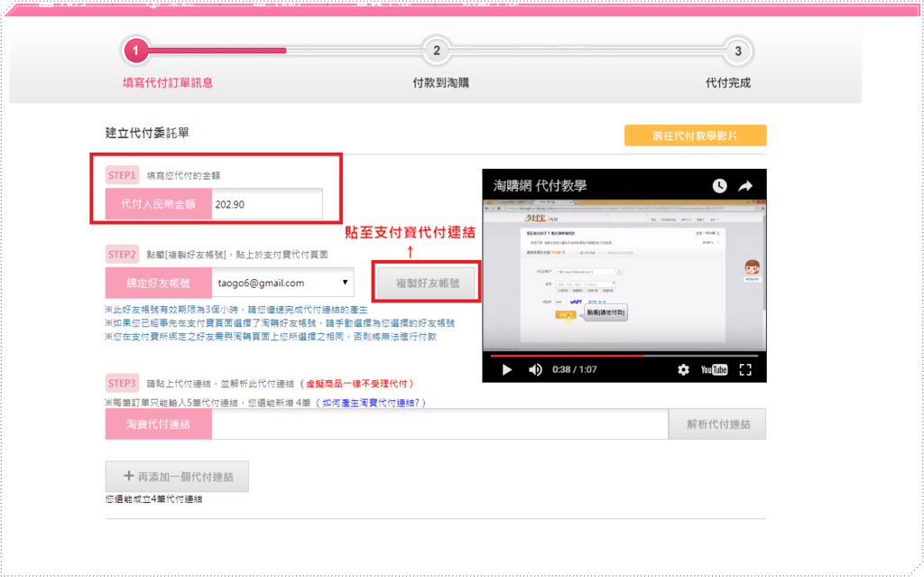Focus the 淘寶代付連結 input field
Viewport: 924px width, 577px height.
(439, 423)
